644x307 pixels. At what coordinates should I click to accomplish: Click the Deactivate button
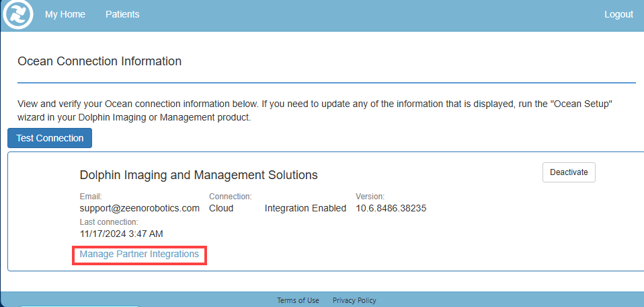point(568,172)
